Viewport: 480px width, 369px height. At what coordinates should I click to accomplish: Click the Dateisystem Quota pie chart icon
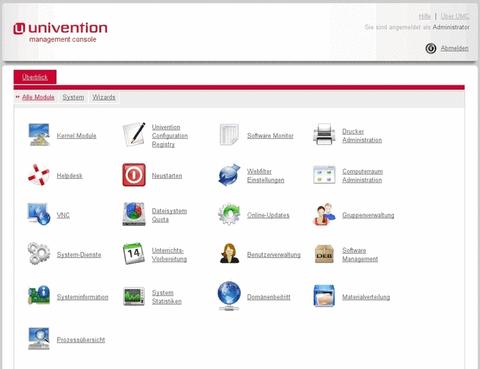tap(134, 214)
